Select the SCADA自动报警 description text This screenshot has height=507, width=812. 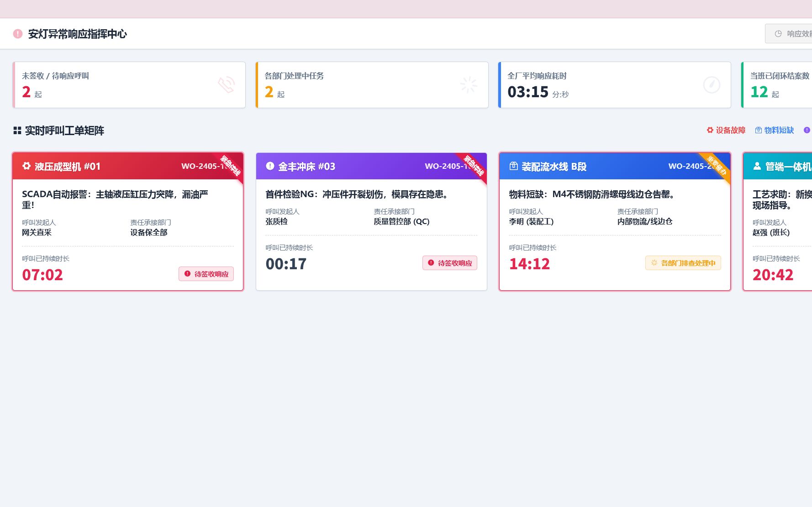[115, 199]
